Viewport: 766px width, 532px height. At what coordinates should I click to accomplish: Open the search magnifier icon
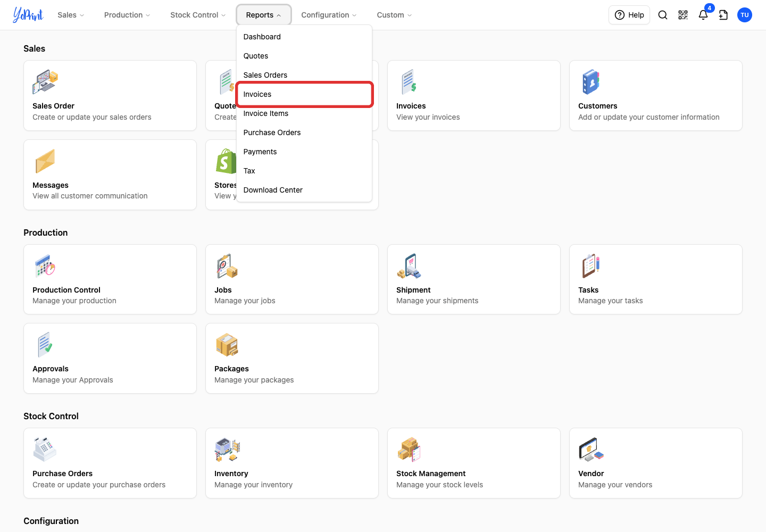[663, 15]
